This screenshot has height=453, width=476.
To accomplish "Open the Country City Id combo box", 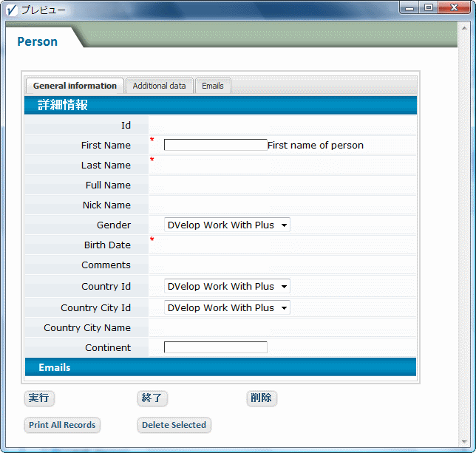I will [227, 308].
